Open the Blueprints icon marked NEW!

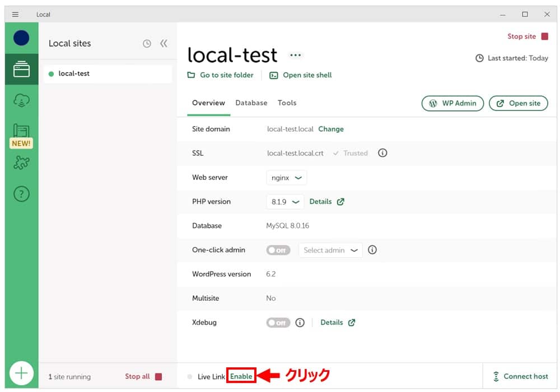coord(21,136)
